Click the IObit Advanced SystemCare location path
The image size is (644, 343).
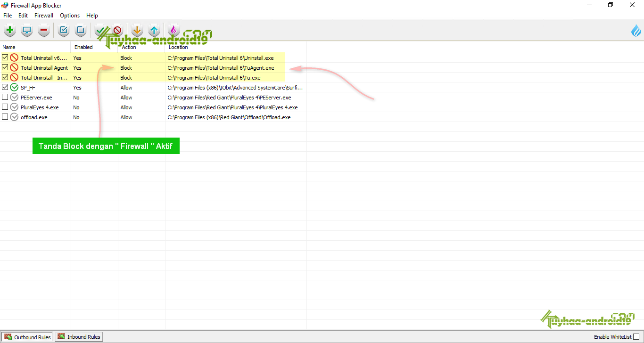point(235,88)
